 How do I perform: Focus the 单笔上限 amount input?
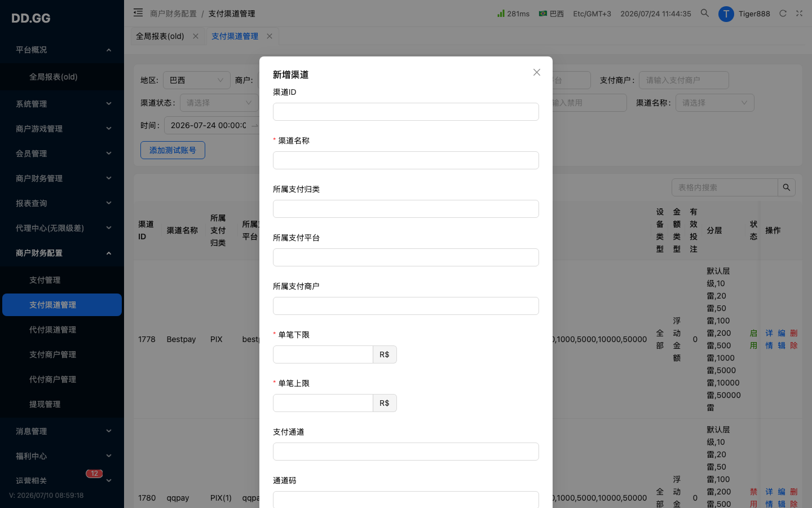click(x=323, y=403)
